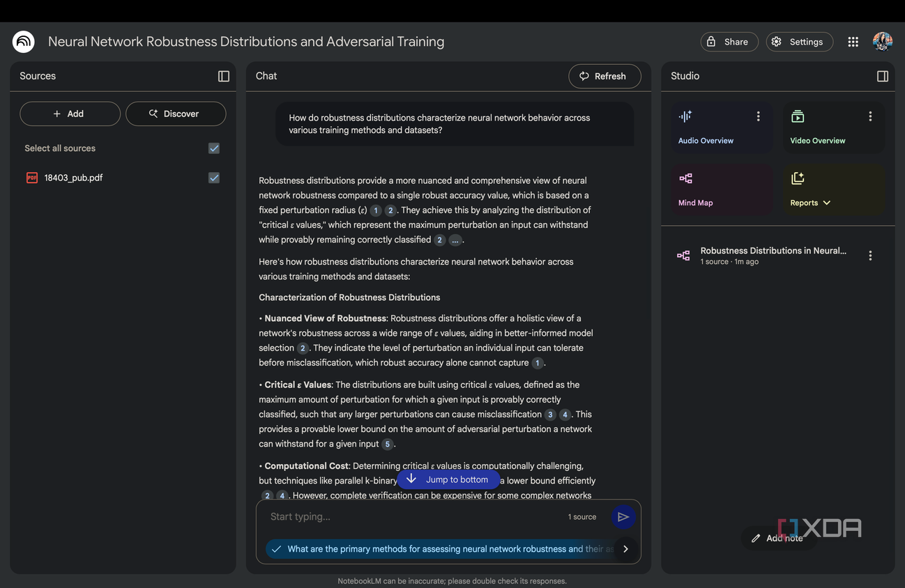Refresh the chat
This screenshot has width=905, height=588.
[x=604, y=76]
